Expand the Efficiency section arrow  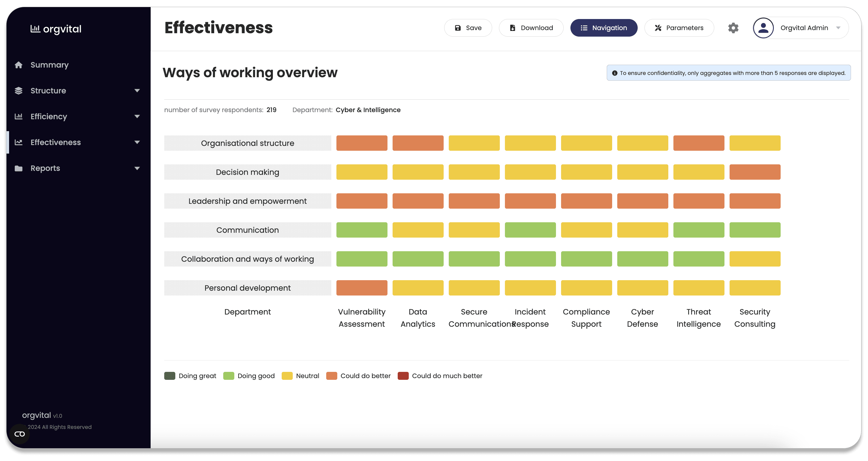click(x=137, y=116)
